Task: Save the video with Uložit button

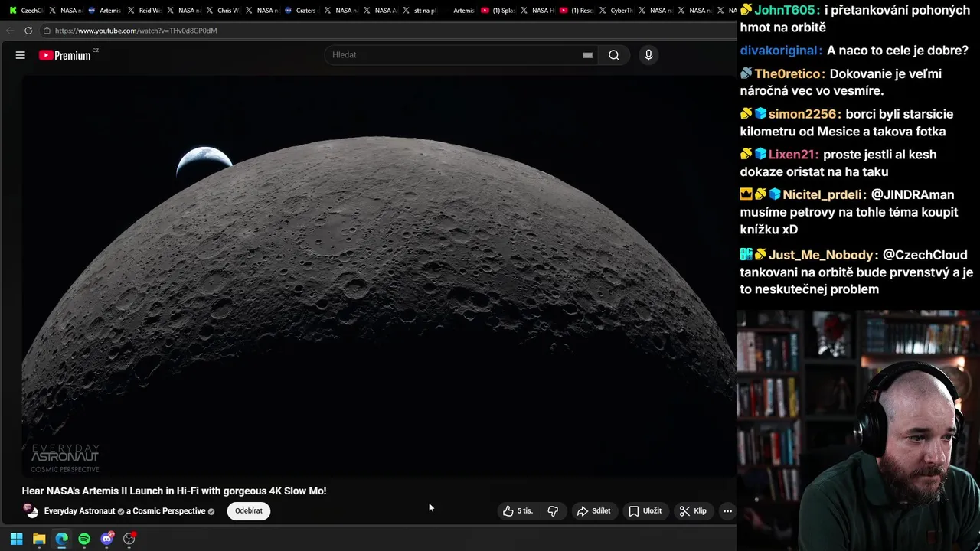Action: [x=645, y=511]
